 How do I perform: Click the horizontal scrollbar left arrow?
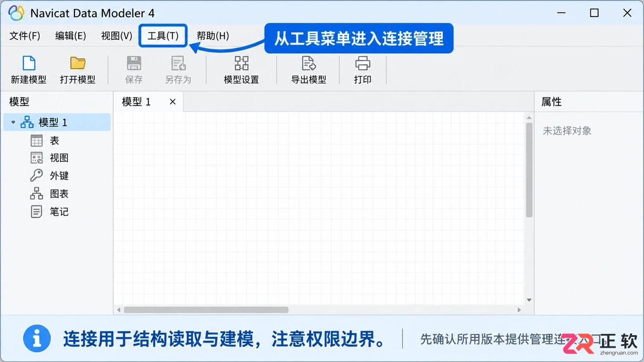pyautogui.click(x=119, y=310)
